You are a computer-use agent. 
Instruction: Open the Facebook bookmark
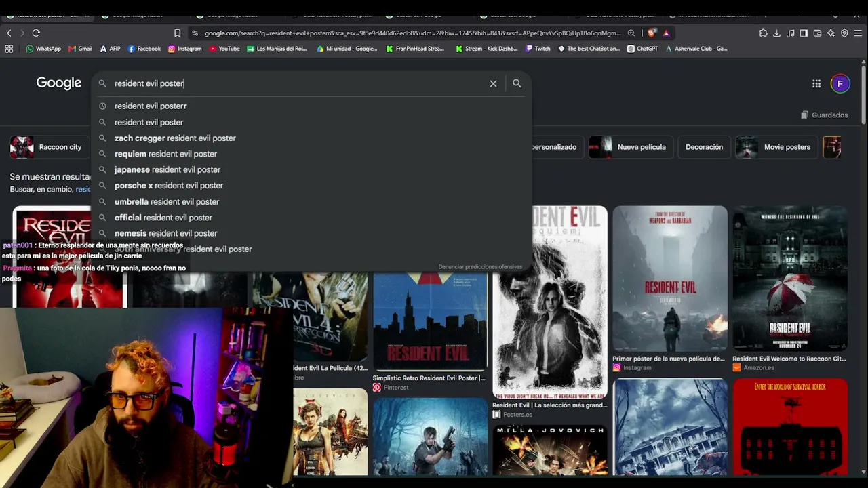(x=144, y=49)
